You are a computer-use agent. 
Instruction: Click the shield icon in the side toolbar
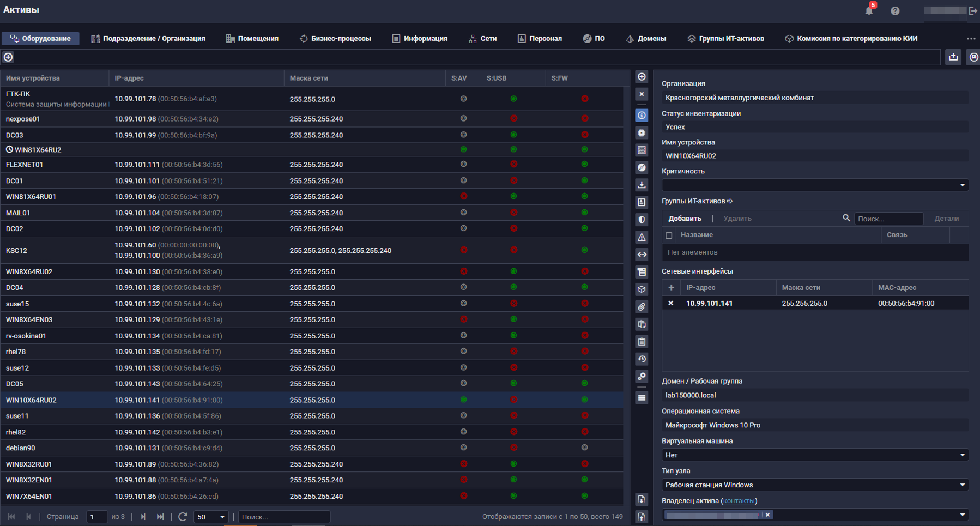click(x=642, y=220)
